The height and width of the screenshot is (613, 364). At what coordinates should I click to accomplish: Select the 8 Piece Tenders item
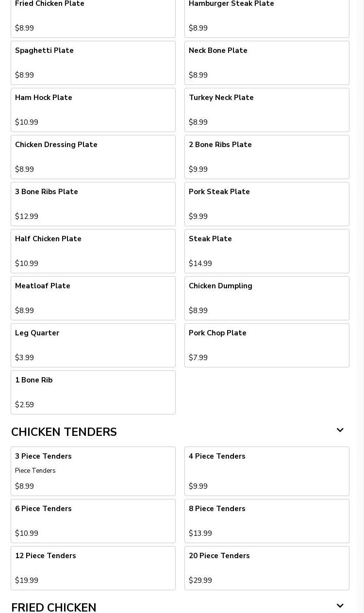tap(267, 521)
